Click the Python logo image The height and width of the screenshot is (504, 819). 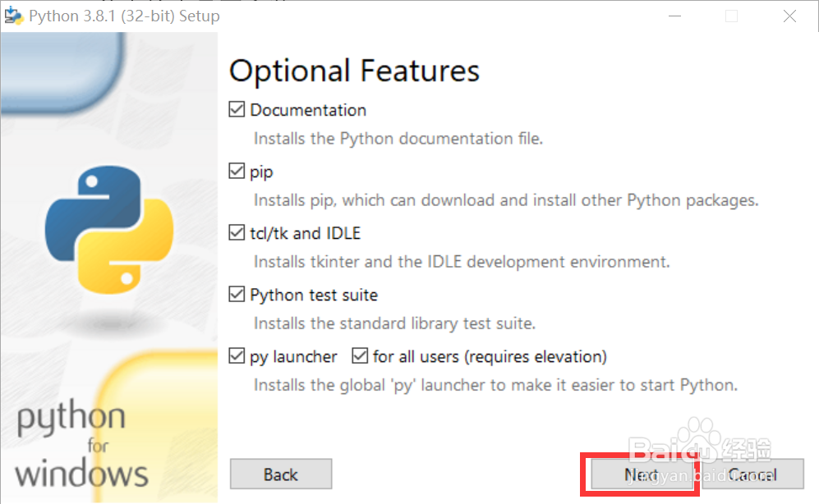[109, 230]
